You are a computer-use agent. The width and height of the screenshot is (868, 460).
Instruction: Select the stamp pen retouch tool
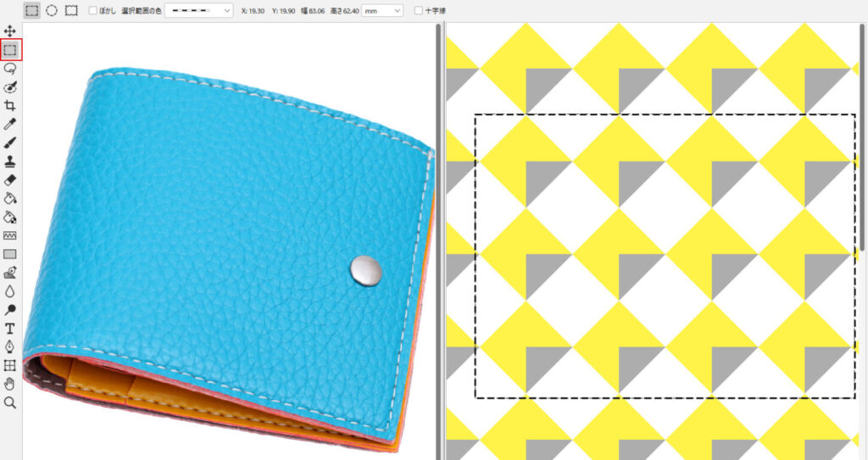coord(10,273)
